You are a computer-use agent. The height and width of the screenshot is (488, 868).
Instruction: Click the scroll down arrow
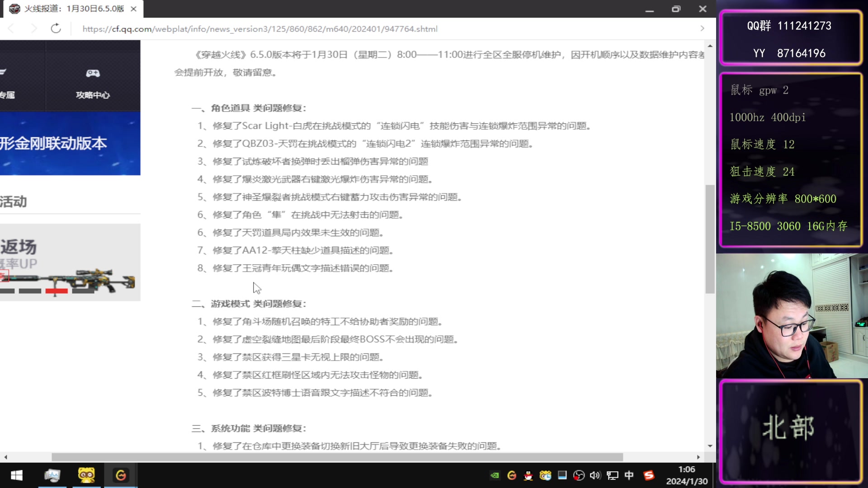(710, 446)
